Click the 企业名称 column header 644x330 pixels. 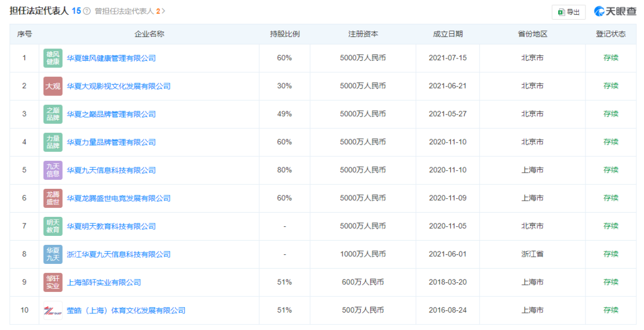(x=149, y=34)
